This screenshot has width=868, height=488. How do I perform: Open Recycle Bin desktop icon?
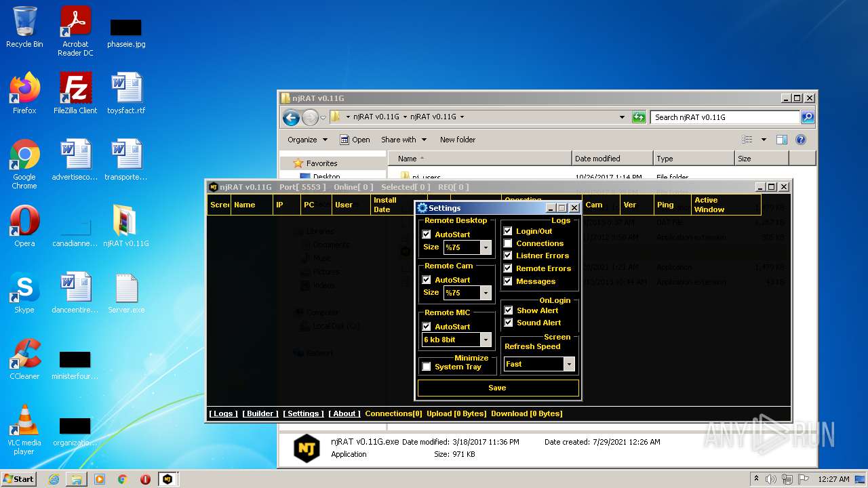click(24, 27)
